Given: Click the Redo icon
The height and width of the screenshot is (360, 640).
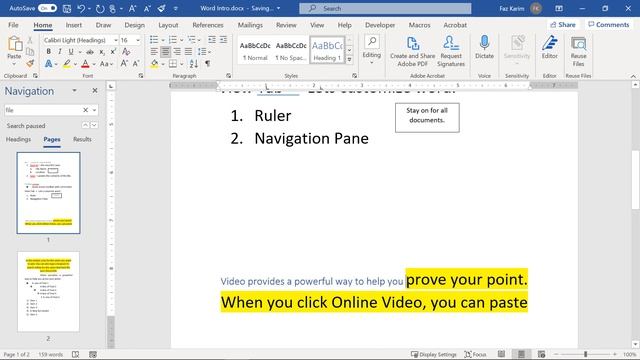Looking at the screenshot, I should (x=100, y=8).
